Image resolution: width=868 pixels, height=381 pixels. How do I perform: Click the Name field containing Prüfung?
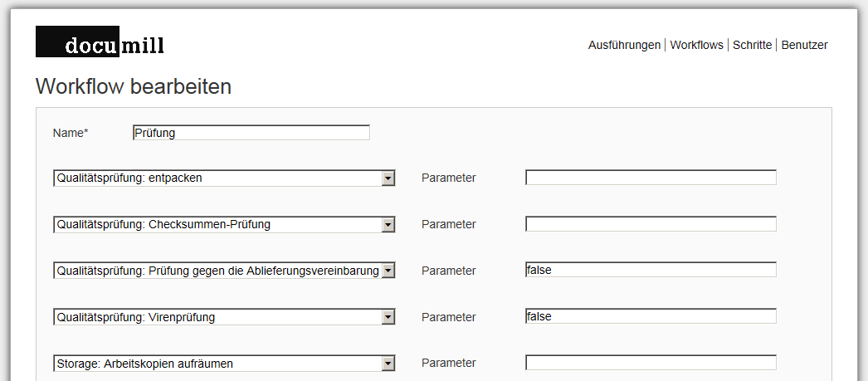click(x=251, y=133)
